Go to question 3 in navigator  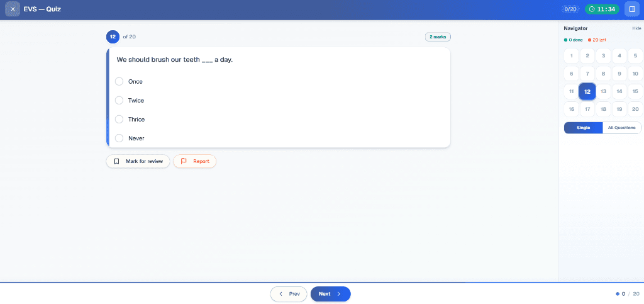[603, 56]
